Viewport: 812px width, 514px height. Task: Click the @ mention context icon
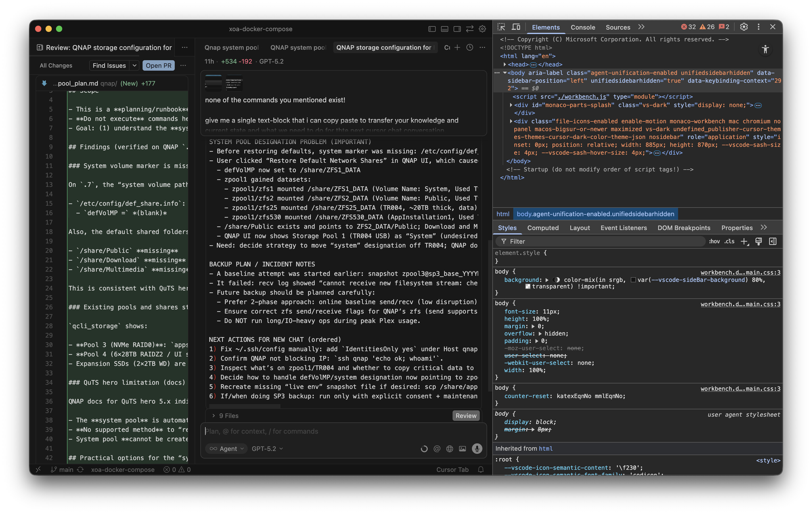437,449
